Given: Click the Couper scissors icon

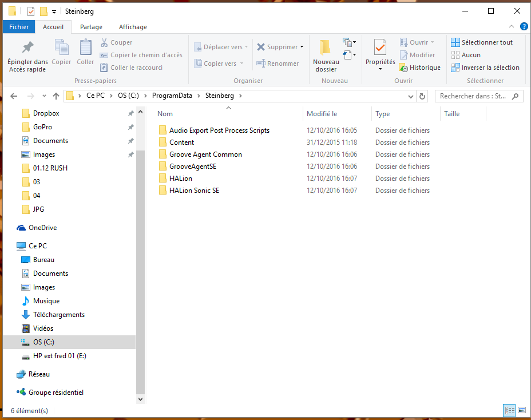Looking at the screenshot, I should [x=104, y=42].
